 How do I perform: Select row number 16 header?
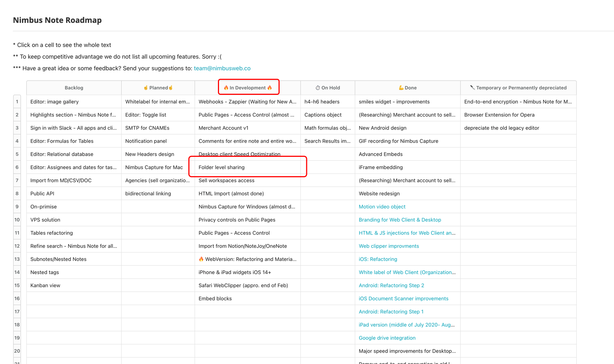click(17, 299)
